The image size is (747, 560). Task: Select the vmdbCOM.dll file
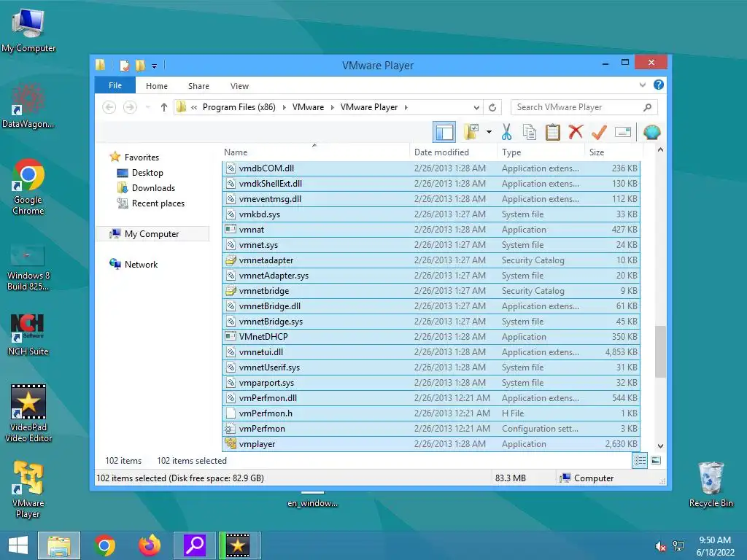[431, 168]
